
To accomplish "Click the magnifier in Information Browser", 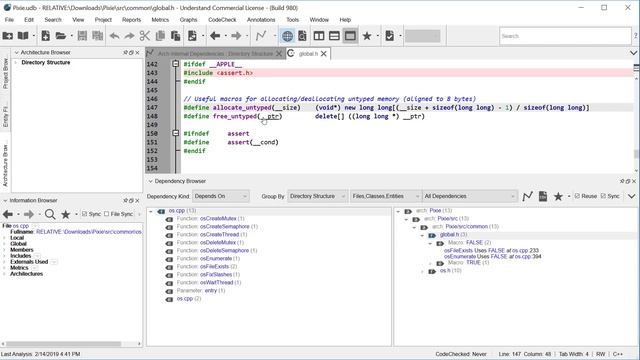I will [50, 214].
